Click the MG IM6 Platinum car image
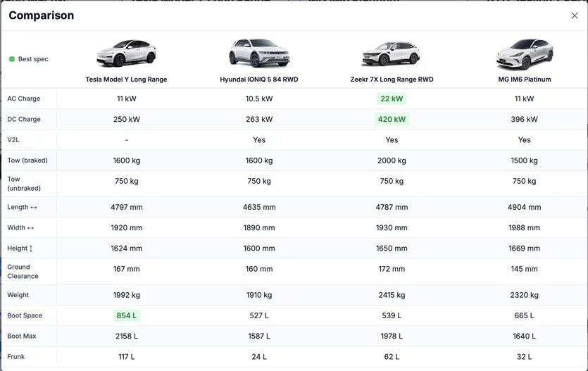 click(524, 54)
